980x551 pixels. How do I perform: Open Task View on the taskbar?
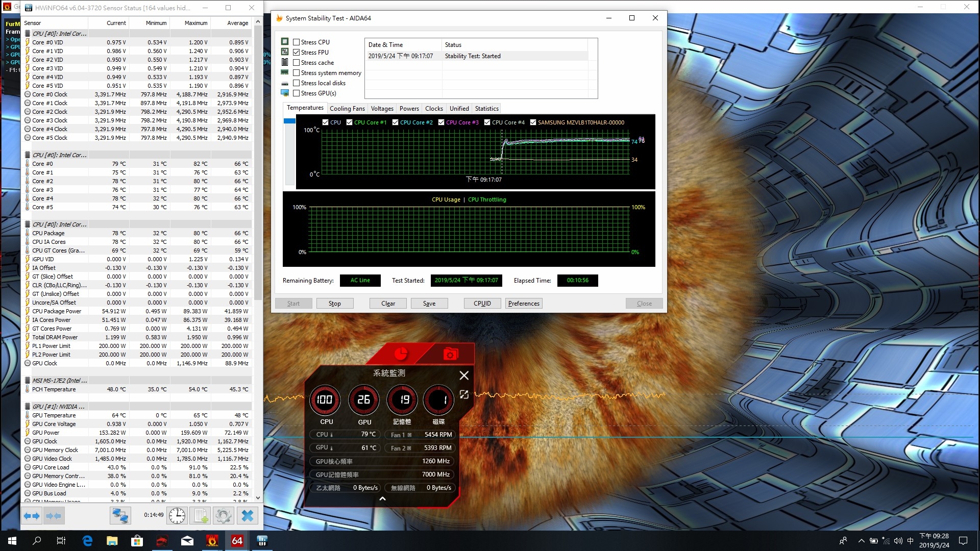pyautogui.click(x=61, y=541)
